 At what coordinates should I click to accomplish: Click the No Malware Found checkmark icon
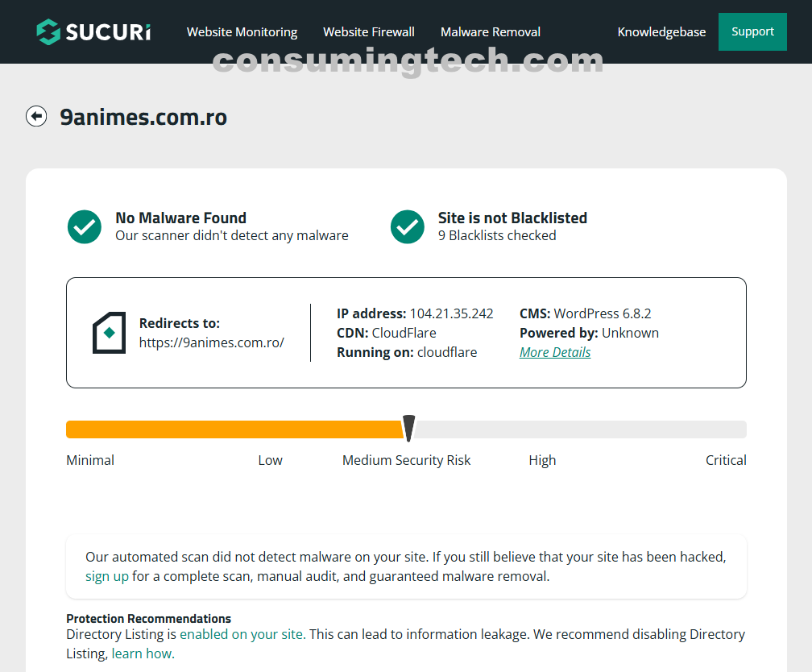coord(85,227)
